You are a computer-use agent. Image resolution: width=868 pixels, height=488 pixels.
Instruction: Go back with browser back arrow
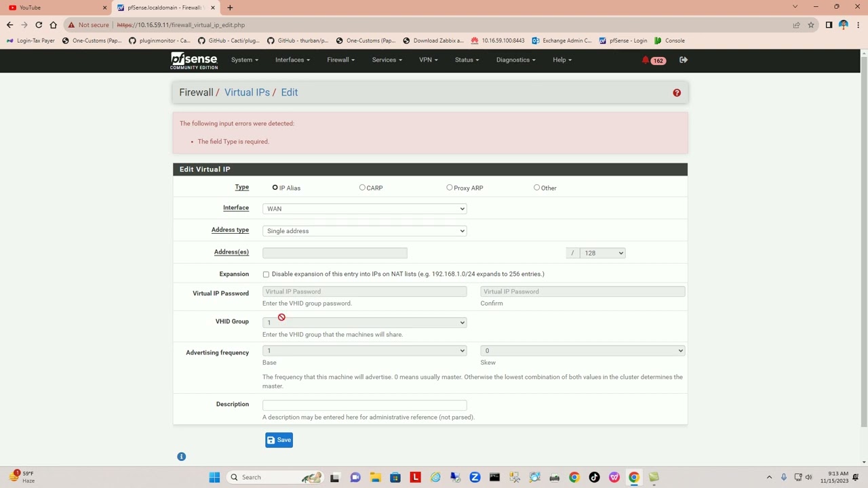click(x=9, y=25)
